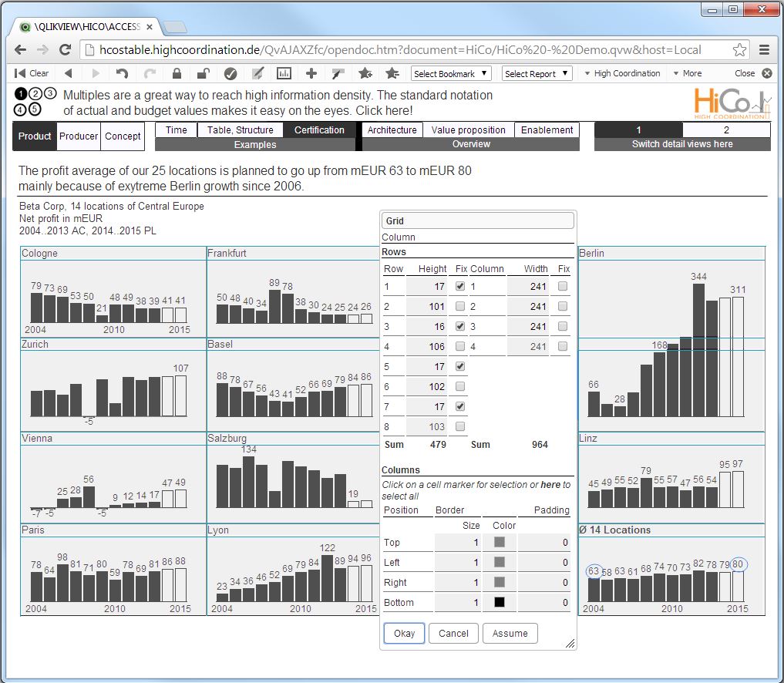Expand the High Coordination menu
This screenshot has width=784, height=683.
tap(623, 73)
